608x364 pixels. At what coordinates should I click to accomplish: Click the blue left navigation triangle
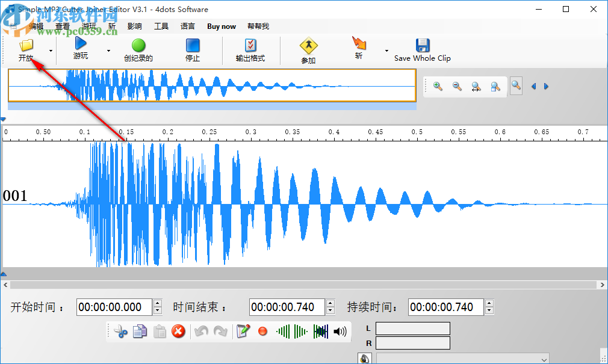[533, 86]
